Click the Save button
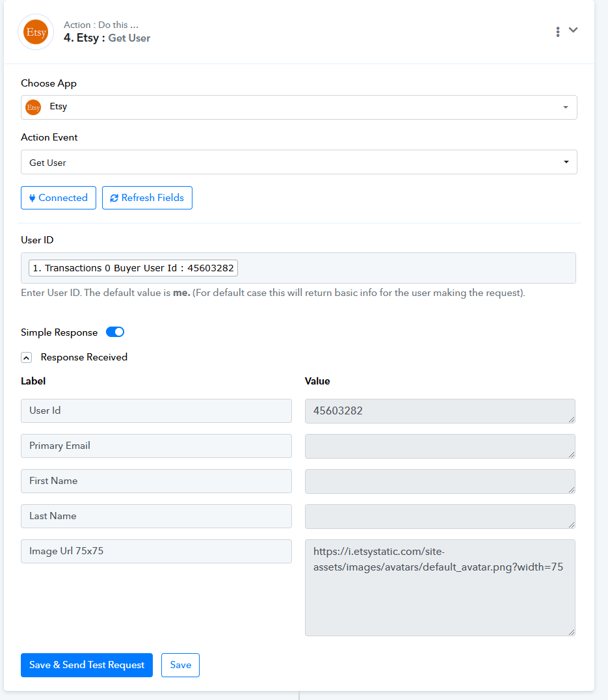The width and height of the screenshot is (608, 700). pyautogui.click(x=180, y=665)
